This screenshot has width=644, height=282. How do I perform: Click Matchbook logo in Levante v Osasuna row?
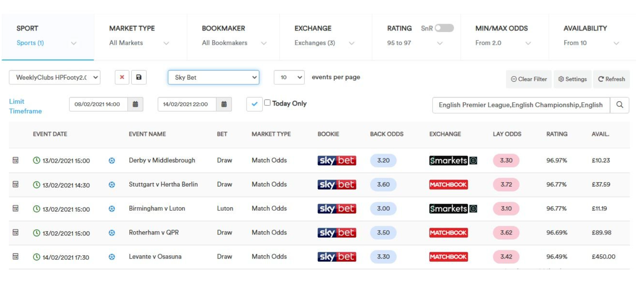pyautogui.click(x=448, y=257)
